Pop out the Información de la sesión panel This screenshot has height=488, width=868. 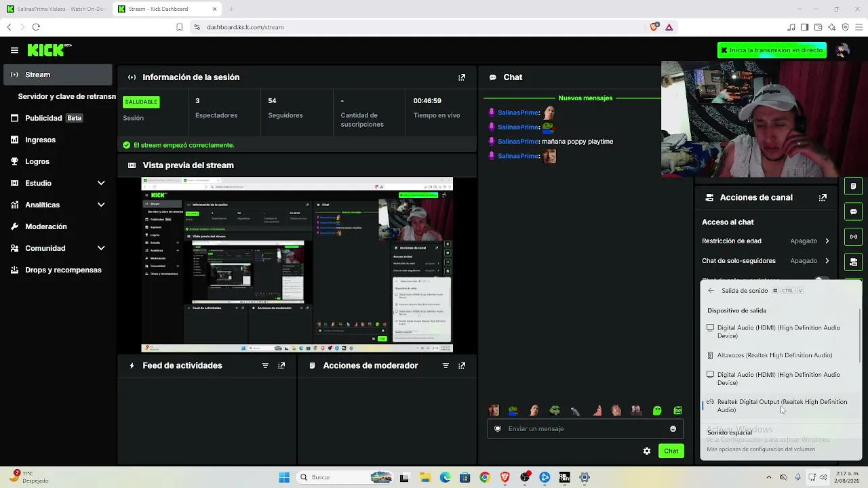point(462,77)
